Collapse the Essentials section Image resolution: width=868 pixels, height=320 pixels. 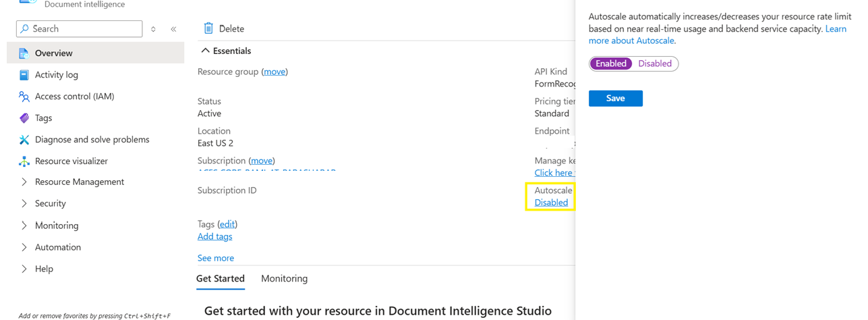[x=206, y=51]
